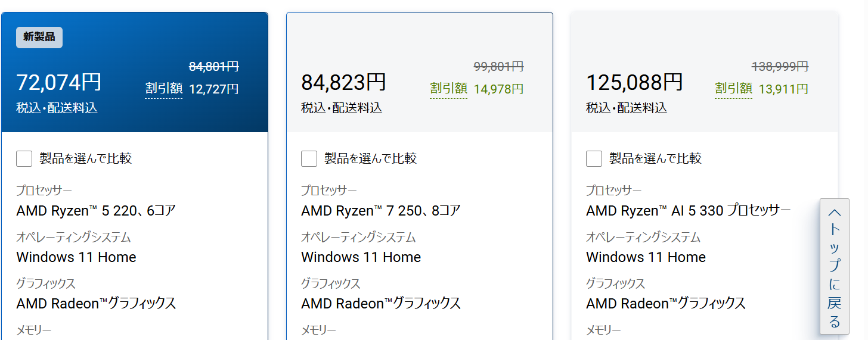The height and width of the screenshot is (340, 868).
Task: Click the up chevron on the back-to-top button
Action: (835, 213)
